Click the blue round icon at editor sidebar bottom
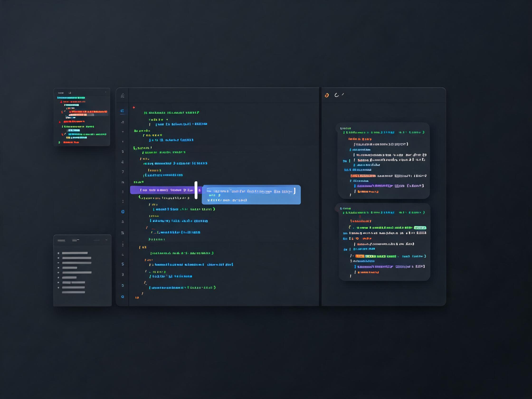Image resolution: width=532 pixels, height=399 pixels. (123, 297)
